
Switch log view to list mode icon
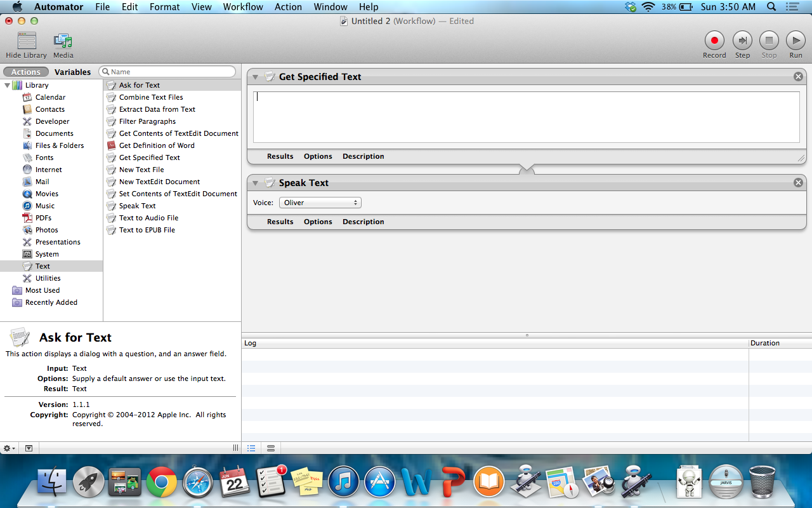coord(251,448)
